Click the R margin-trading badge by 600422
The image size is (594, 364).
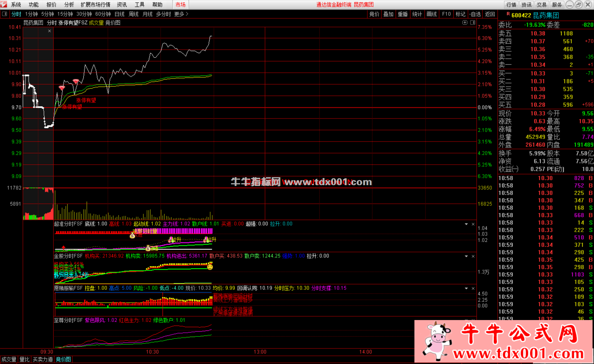(x=508, y=14)
